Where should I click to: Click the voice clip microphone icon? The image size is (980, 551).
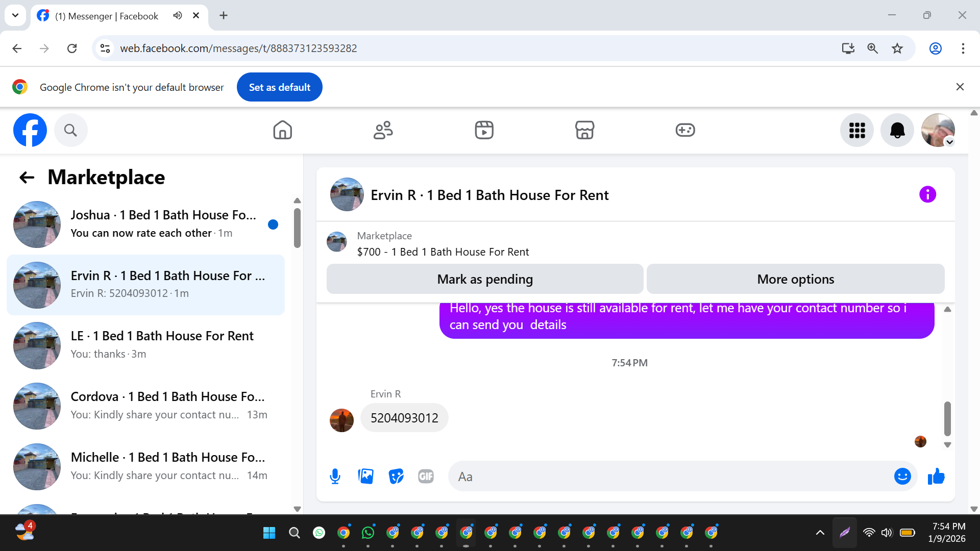click(x=335, y=477)
